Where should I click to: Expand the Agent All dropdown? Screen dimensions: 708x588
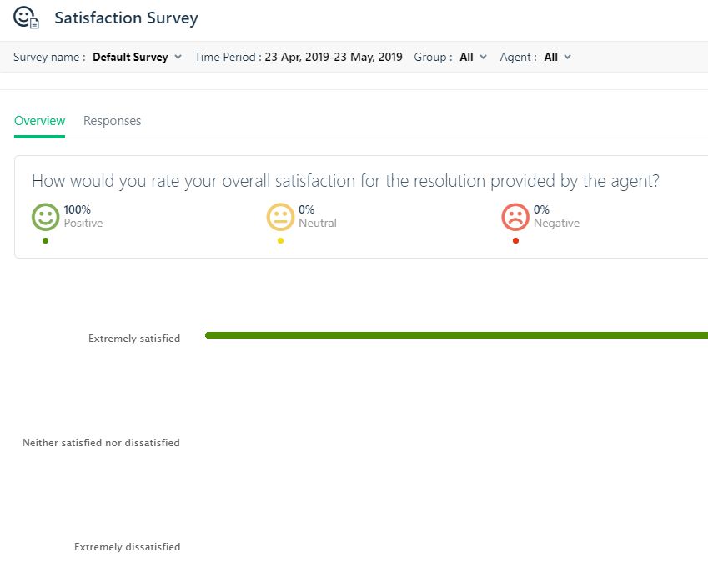[558, 57]
